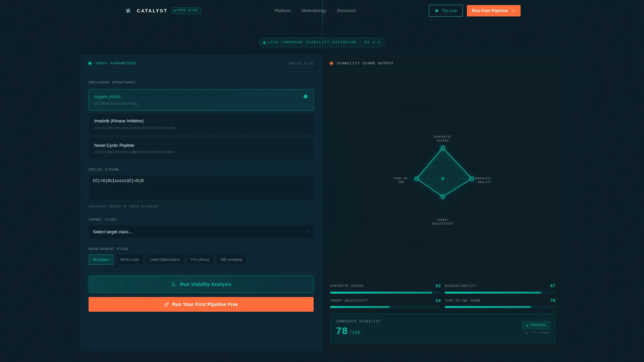Click the Time-to-IND radar chart node
The height and width of the screenshot is (362, 644).
pos(417,179)
